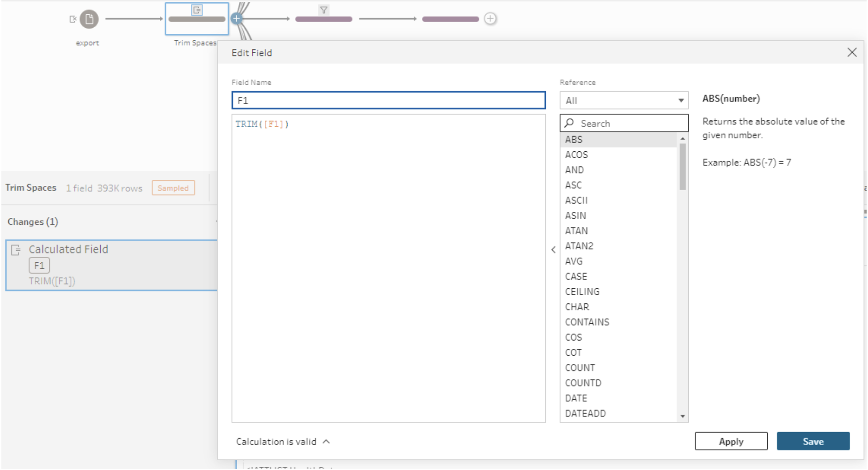Click the plus icon at flow end
This screenshot has width=868, height=470.
[x=490, y=19]
